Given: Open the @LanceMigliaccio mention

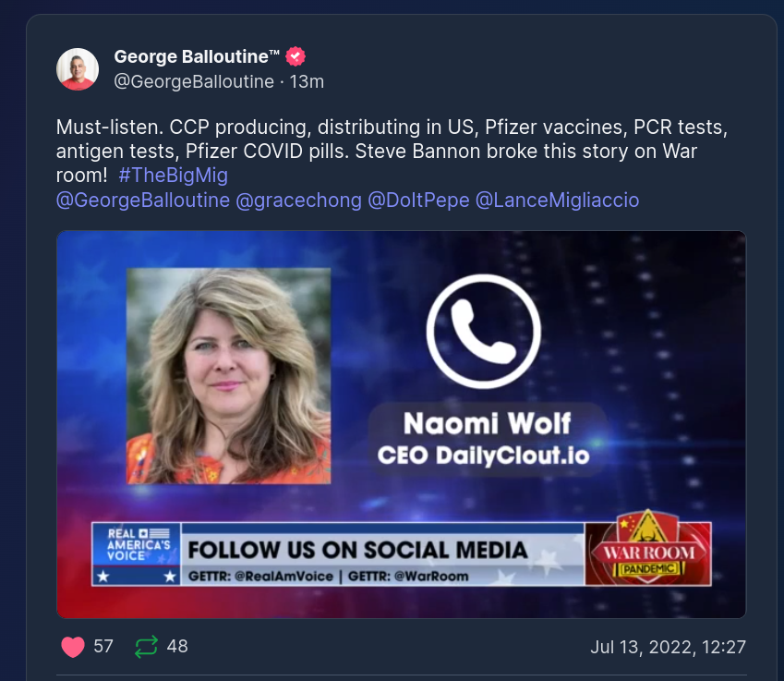Looking at the screenshot, I should tap(557, 201).
